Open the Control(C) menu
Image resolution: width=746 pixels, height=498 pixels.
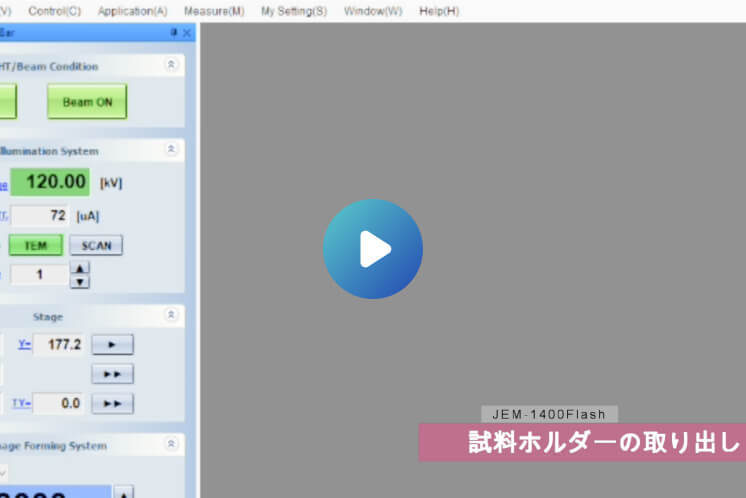pos(55,11)
